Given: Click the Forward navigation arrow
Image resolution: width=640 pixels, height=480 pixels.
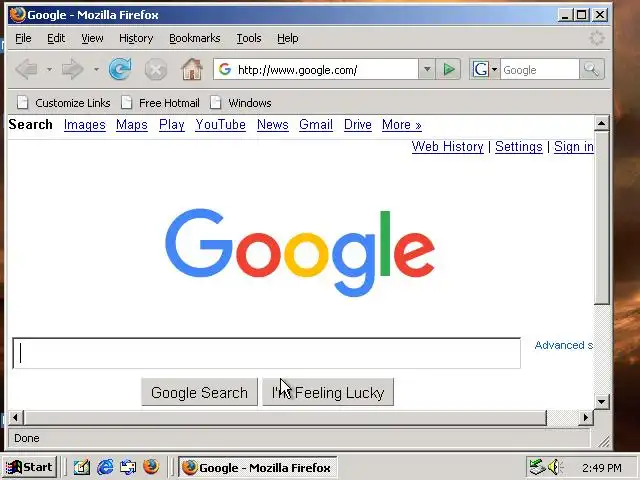Looking at the screenshot, I should (x=73, y=69).
